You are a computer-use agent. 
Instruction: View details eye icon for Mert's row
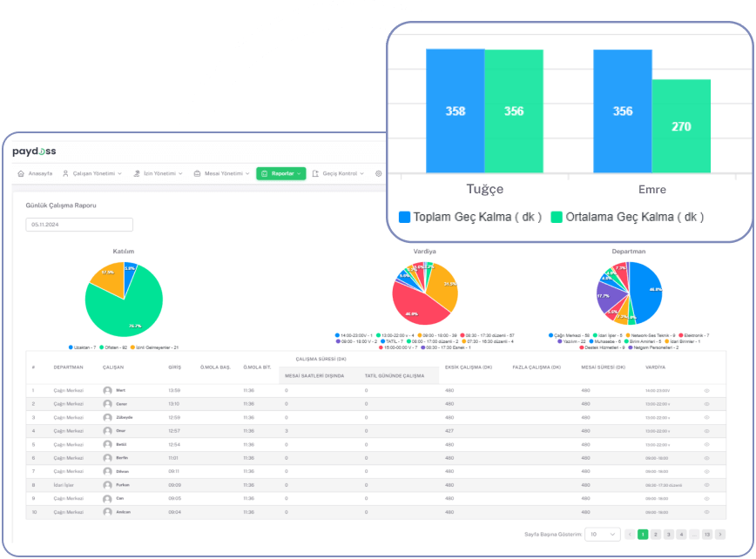[x=707, y=390]
